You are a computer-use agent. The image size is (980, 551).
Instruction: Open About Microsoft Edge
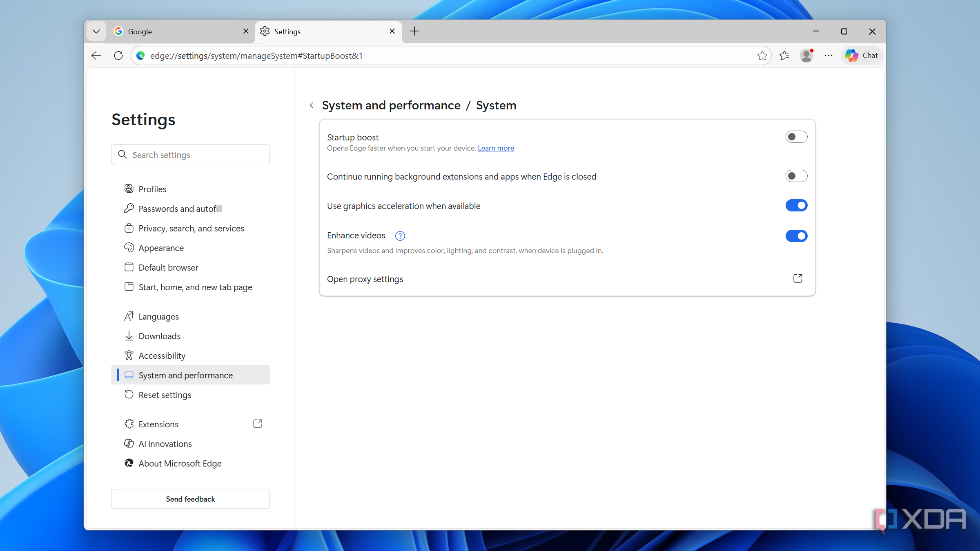tap(190, 463)
